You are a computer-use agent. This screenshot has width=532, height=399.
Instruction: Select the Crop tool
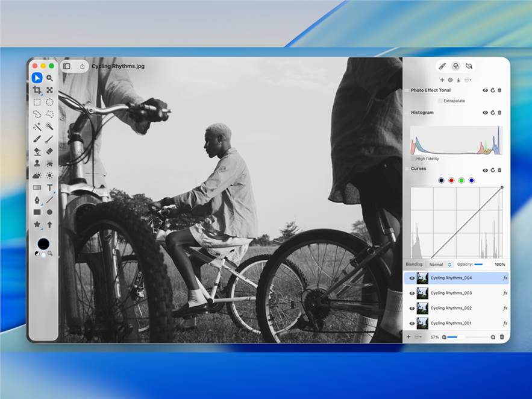point(37,90)
